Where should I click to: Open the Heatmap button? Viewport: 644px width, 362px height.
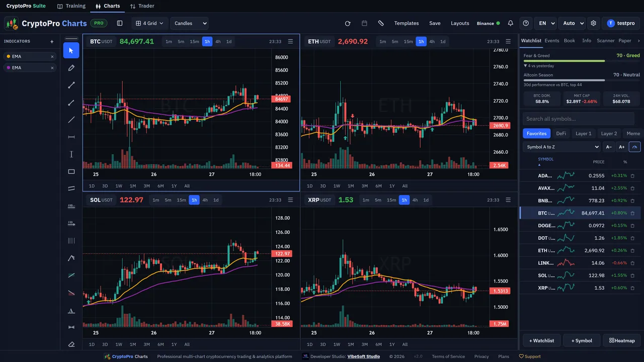click(622, 341)
